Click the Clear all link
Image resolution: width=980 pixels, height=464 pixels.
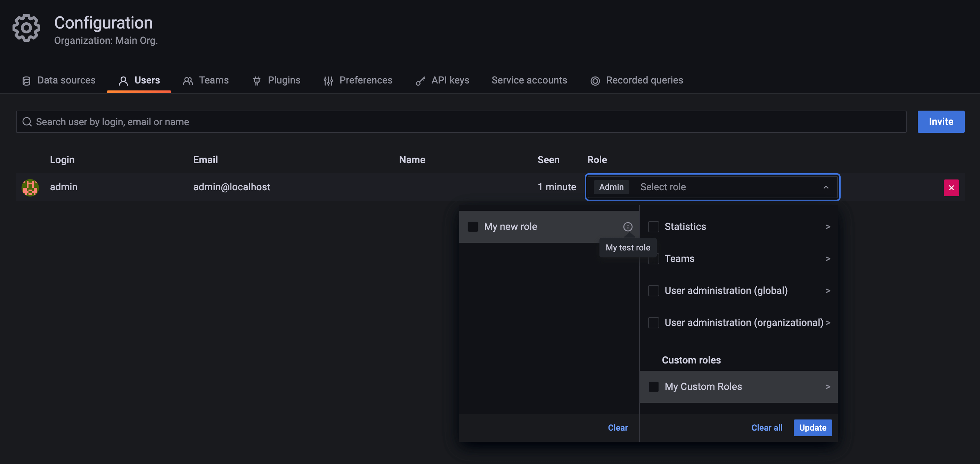tap(767, 427)
